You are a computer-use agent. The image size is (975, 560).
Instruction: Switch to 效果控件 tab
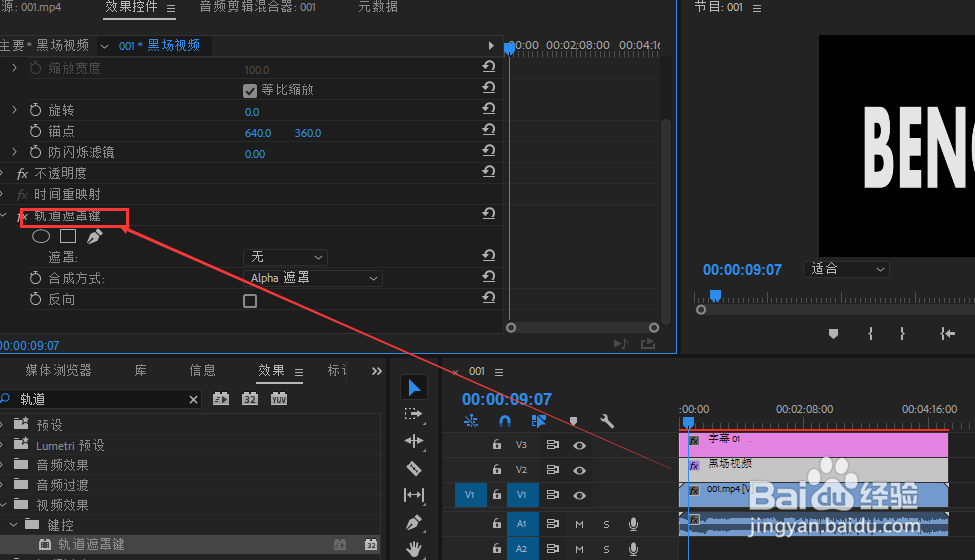tap(131, 7)
